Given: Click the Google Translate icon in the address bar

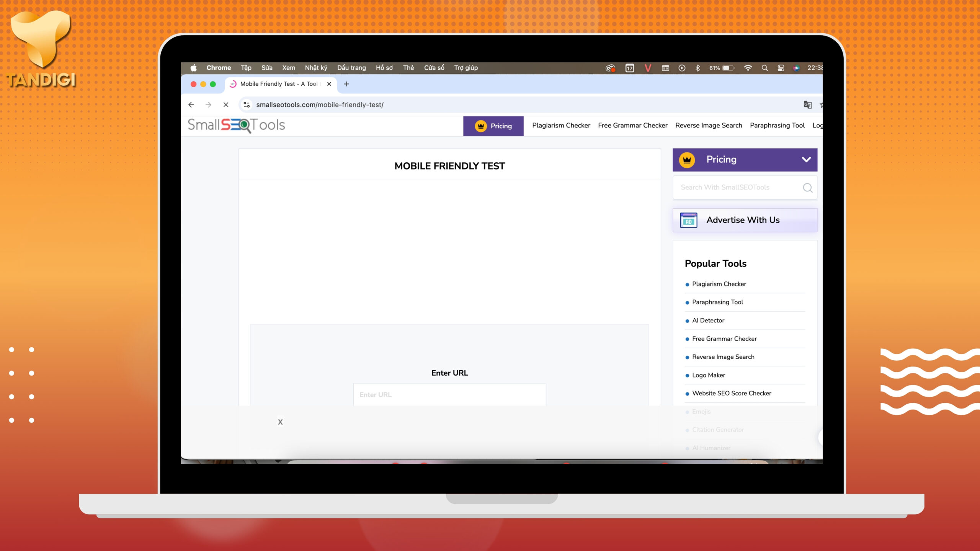Looking at the screenshot, I should pyautogui.click(x=807, y=105).
